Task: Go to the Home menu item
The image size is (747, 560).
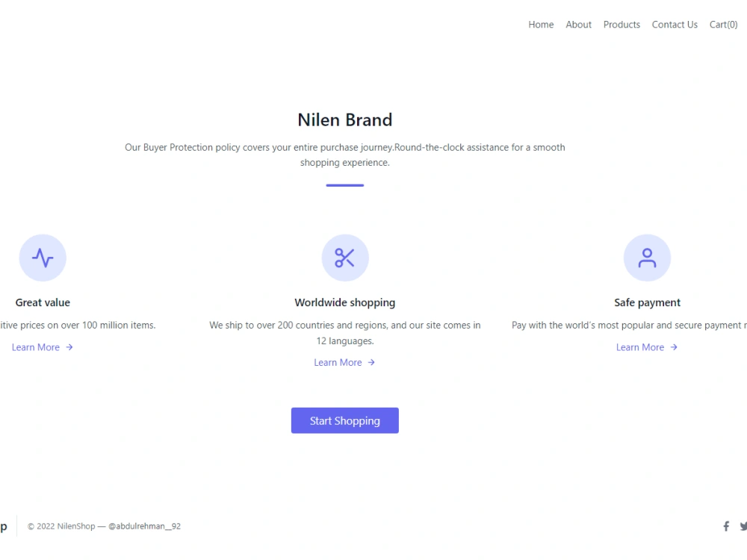Action: click(x=541, y=25)
